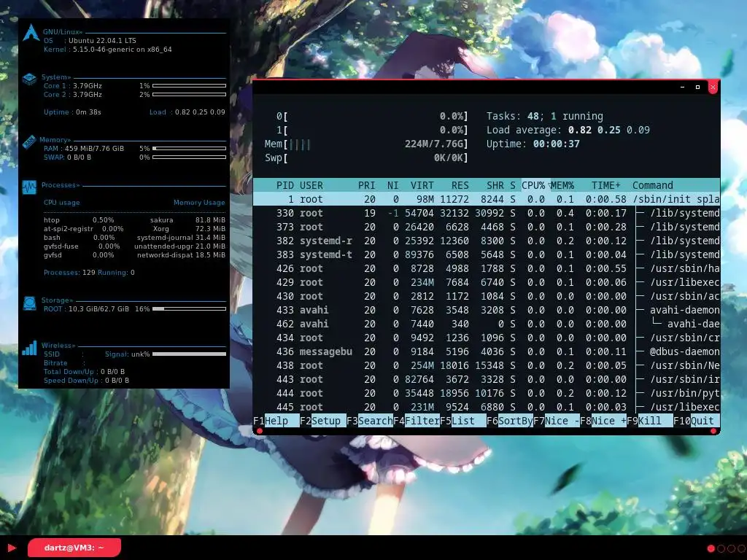
Task: Select the PID 330 root process row
Action: point(487,213)
